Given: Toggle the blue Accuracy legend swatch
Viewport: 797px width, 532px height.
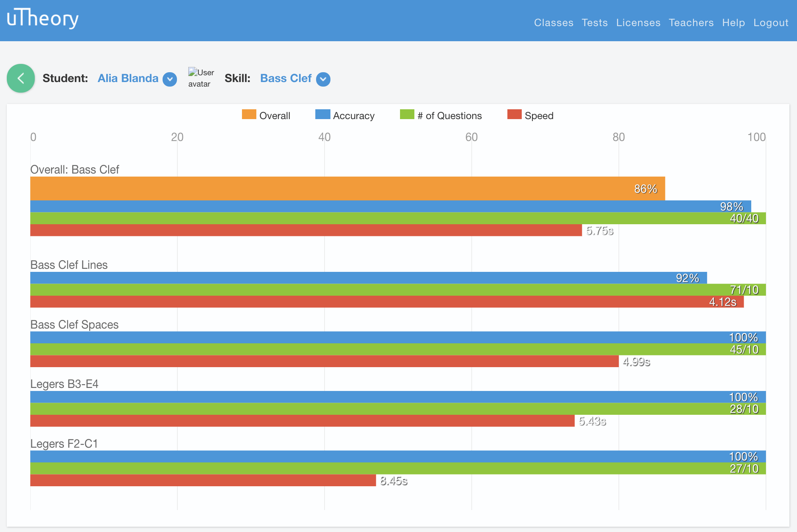Looking at the screenshot, I should coord(323,115).
